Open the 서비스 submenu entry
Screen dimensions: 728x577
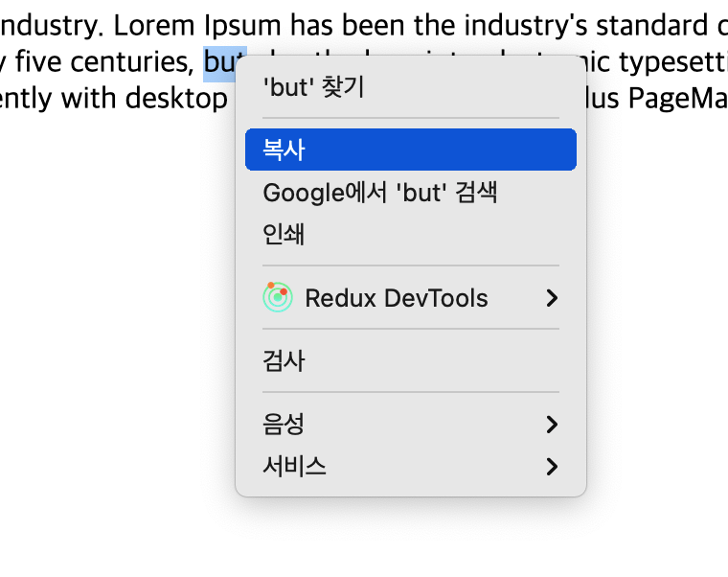[411, 467]
